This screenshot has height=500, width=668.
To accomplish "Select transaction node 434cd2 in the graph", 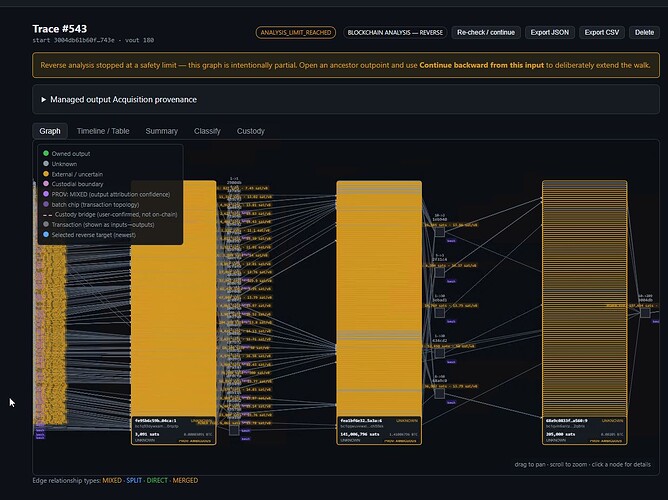I will coord(440,353).
